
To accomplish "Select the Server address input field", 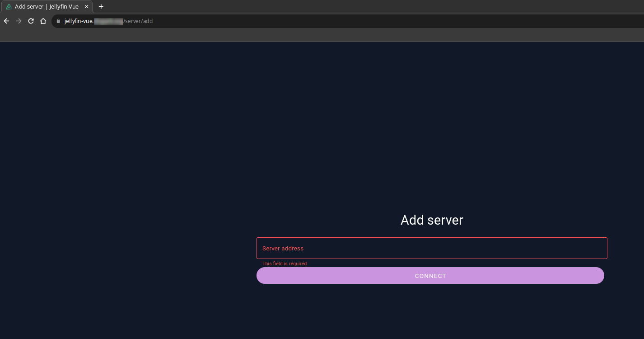I will pos(432,248).
